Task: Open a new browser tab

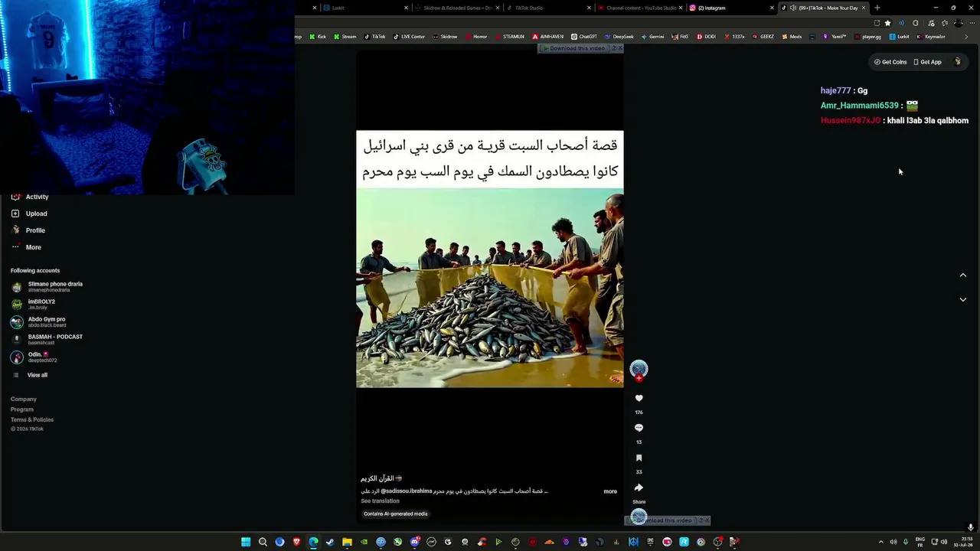Action: point(877,8)
